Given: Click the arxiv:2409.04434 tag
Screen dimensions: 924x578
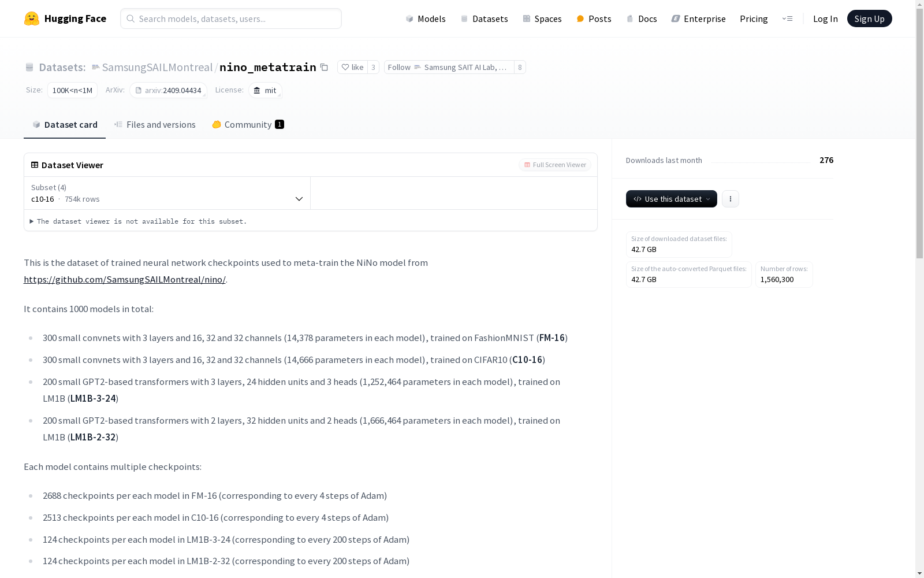Looking at the screenshot, I should [168, 90].
